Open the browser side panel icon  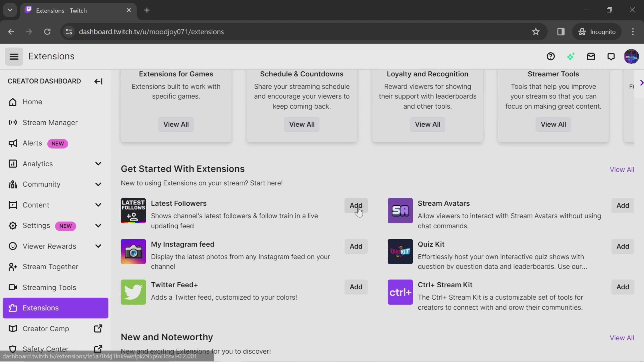(x=561, y=32)
